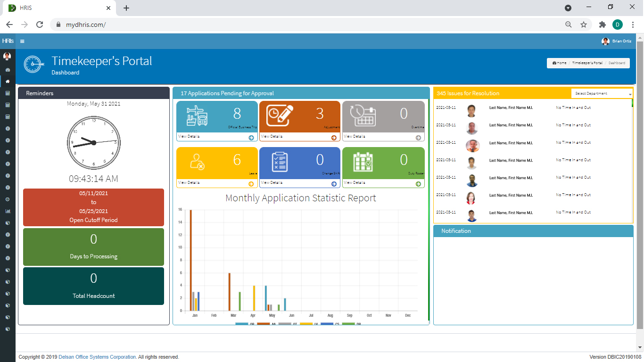Expand the Select Department dropdown

pos(602,94)
